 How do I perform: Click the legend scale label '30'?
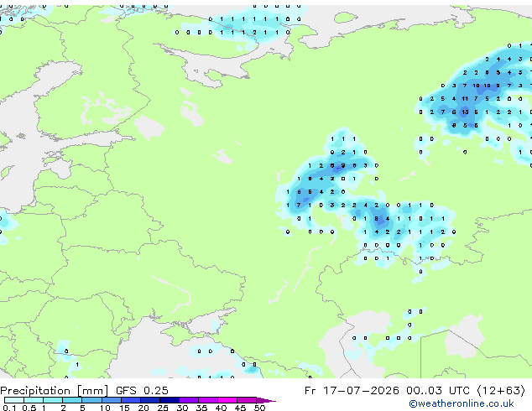click(x=182, y=408)
